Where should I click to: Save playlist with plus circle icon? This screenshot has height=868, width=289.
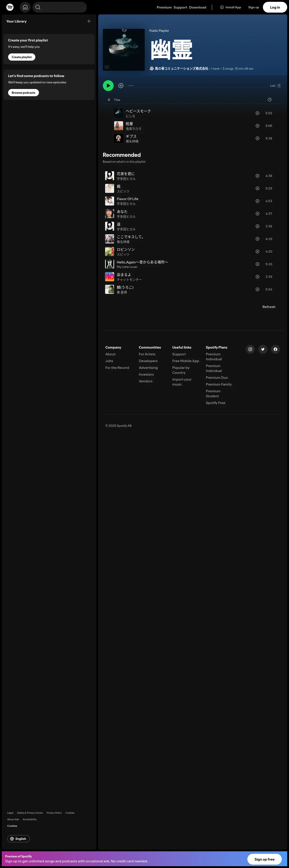(121, 86)
